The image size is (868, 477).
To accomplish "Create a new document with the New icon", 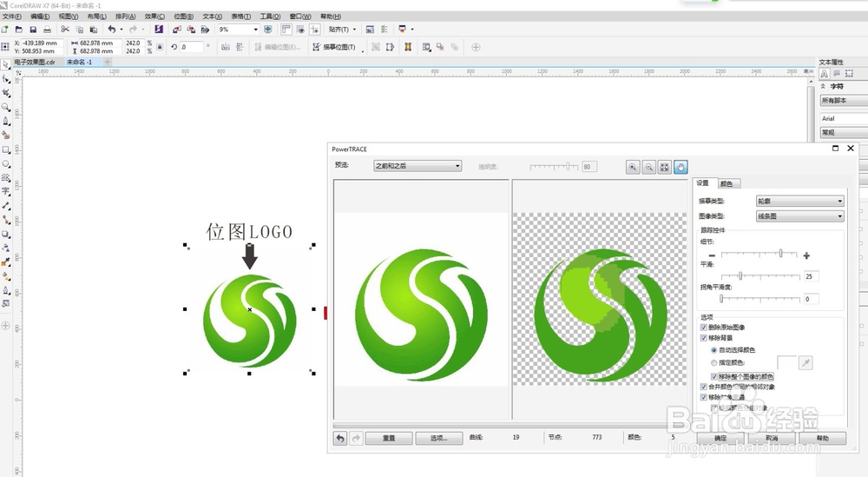I will click(5, 30).
